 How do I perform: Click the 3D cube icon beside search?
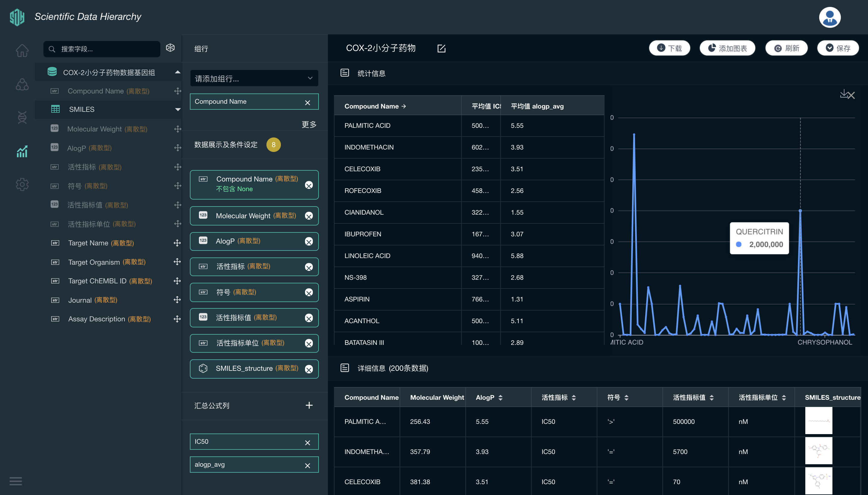coord(170,48)
